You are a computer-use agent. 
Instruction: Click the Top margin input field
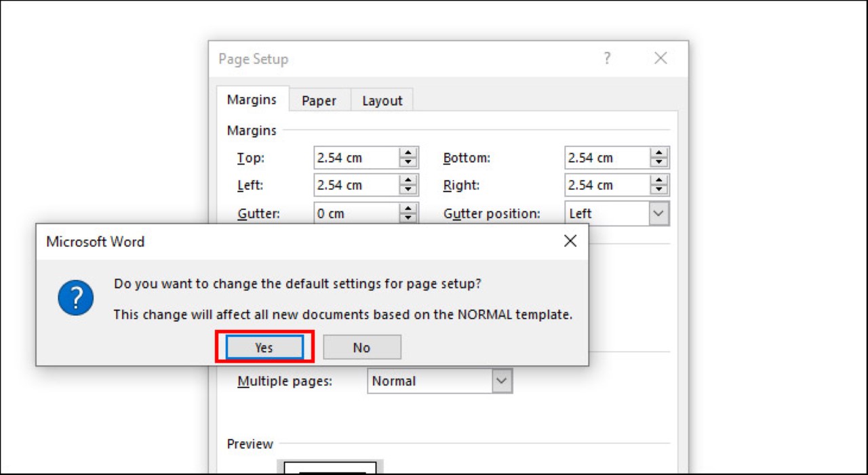pos(356,158)
